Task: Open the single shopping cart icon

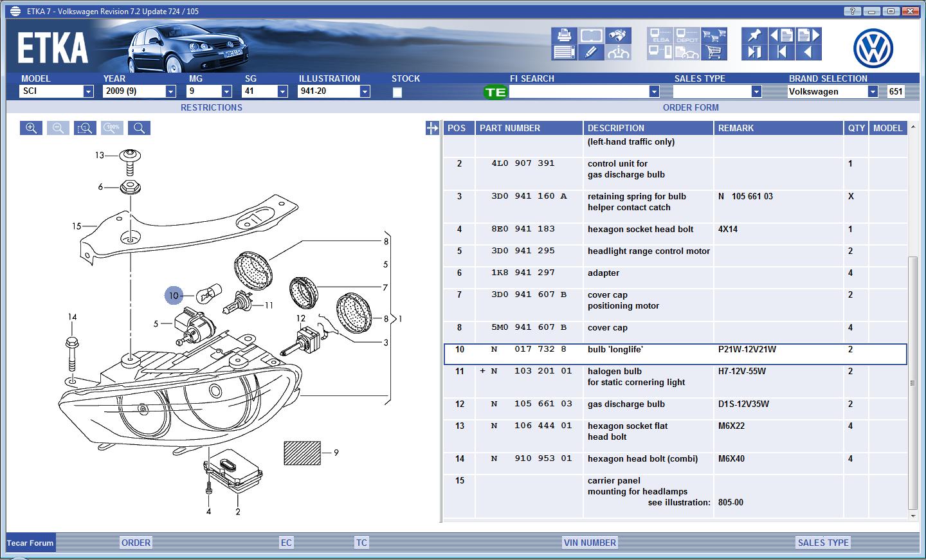Action: 714,53
